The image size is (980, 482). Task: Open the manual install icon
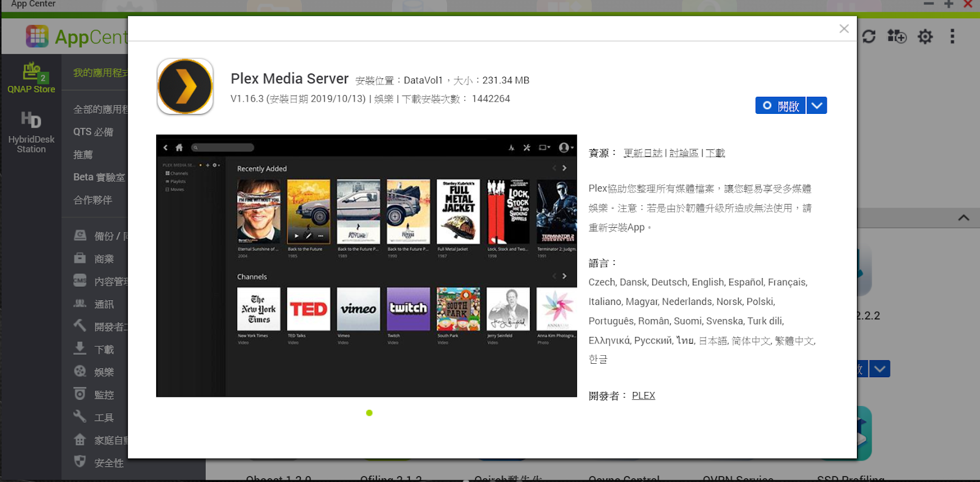click(x=897, y=37)
